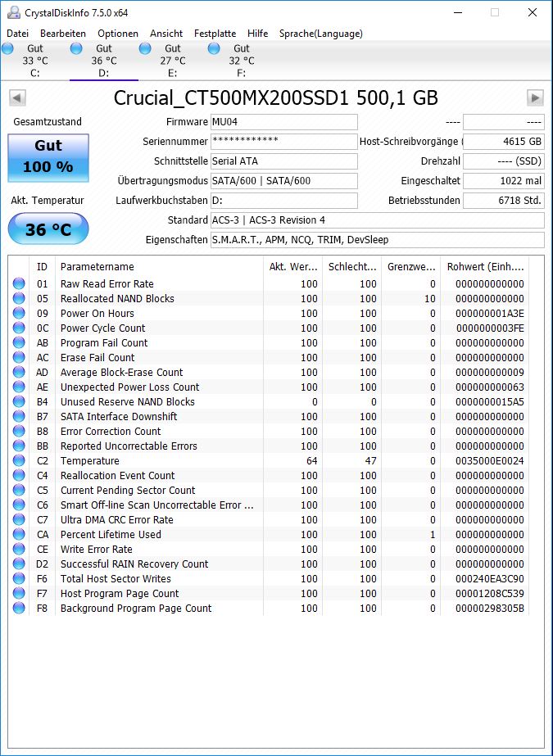The image size is (553, 756).
Task: Click the ID column header
Action: [x=43, y=267]
